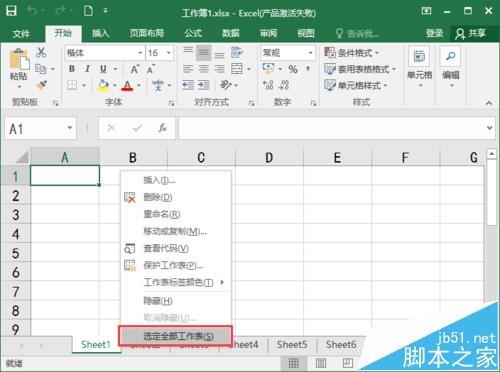This screenshot has height=372, width=500.
Task: Click the Orientation text-rotate icon
Action: coord(226,85)
